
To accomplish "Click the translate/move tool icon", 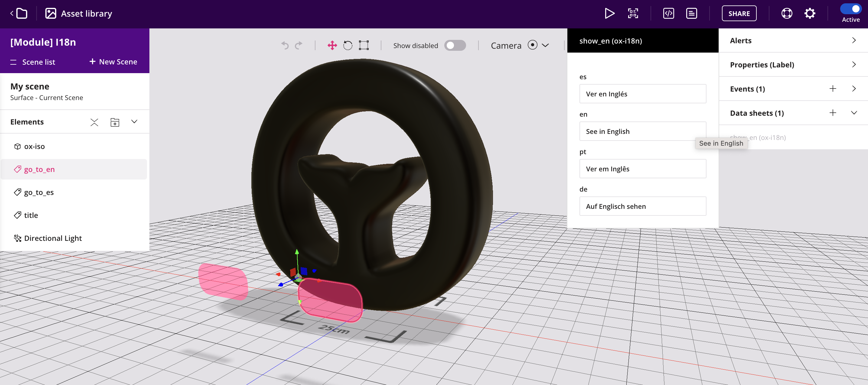I will [331, 45].
